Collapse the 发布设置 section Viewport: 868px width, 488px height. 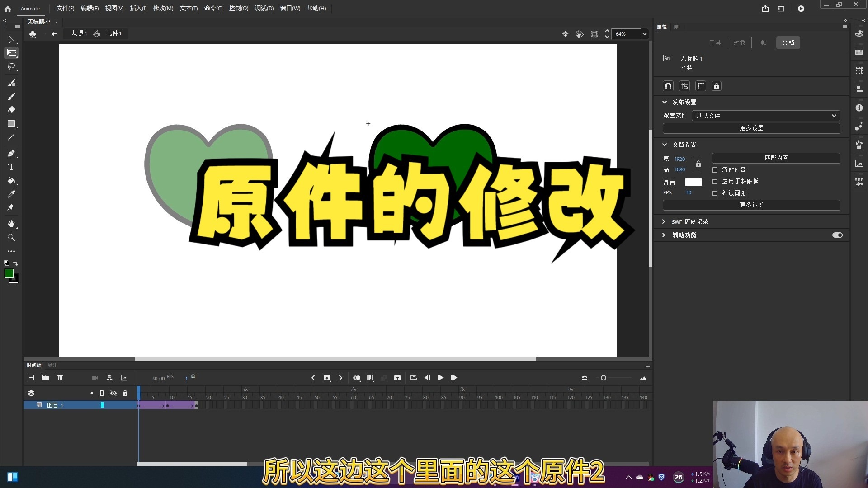(x=664, y=102)
